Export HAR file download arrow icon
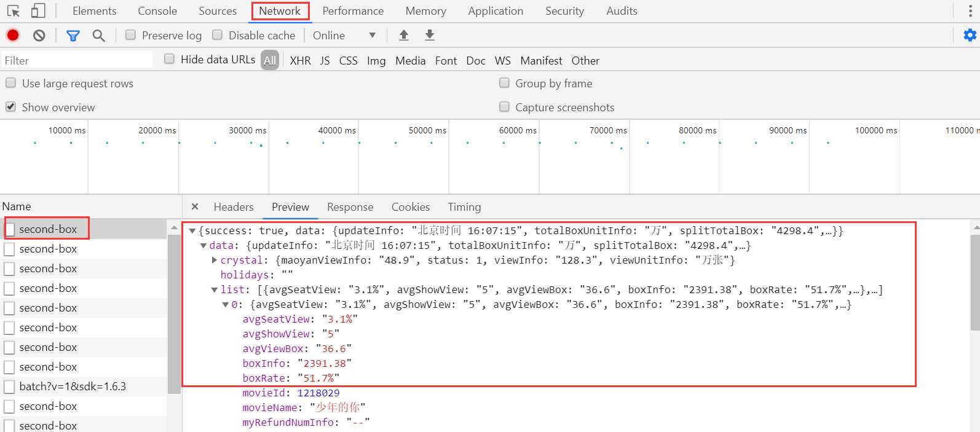This screenshot has height=432, width=980. (430, 36)
